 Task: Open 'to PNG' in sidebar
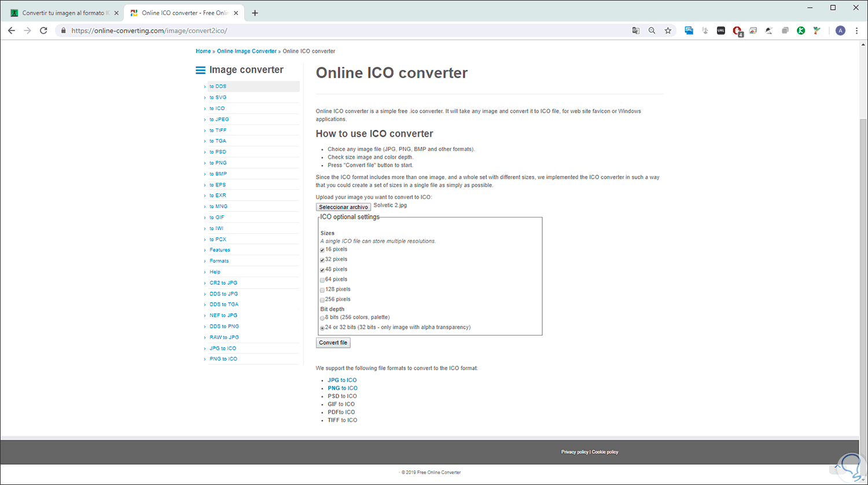218,163
